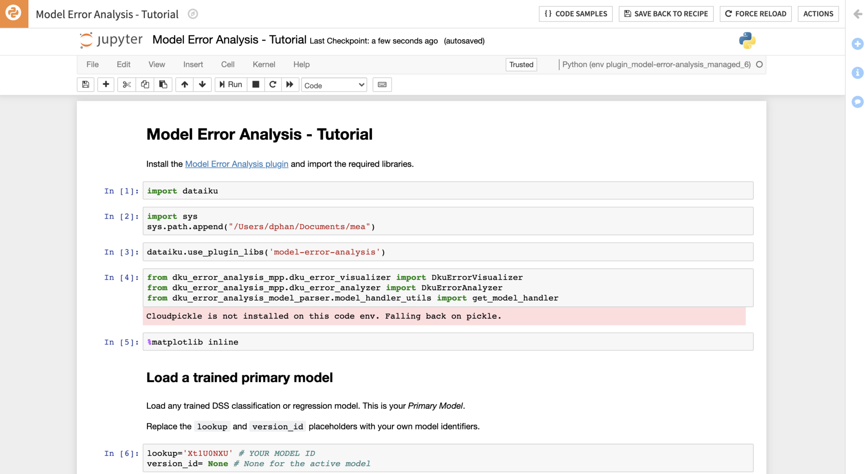
Task: Save the notebook using the save icon
Action: coord(85,84)
